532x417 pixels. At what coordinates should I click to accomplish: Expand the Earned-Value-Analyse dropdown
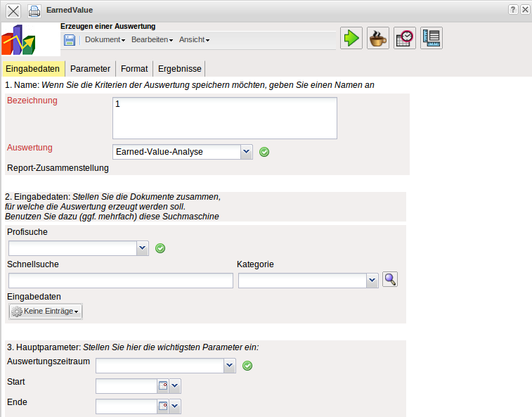(246, 152)
